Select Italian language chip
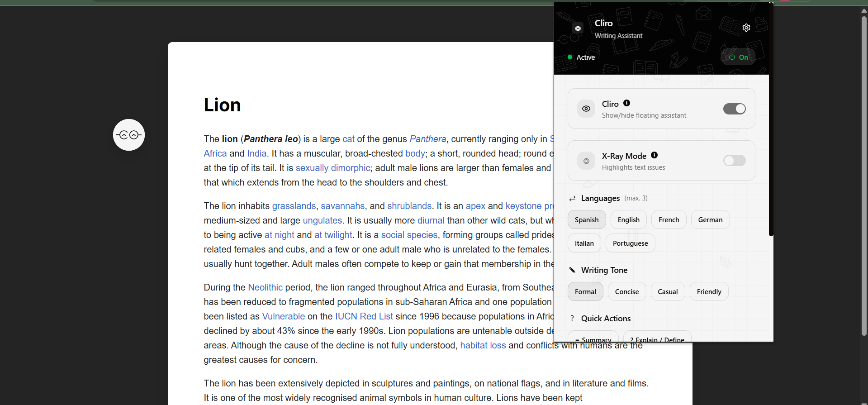 point(584,243)
